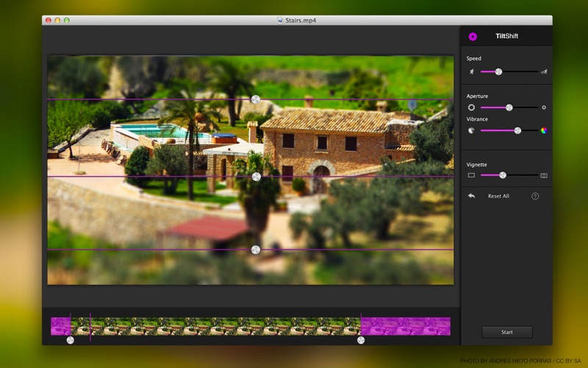Click the Aperture slider knob

(509, 107)
